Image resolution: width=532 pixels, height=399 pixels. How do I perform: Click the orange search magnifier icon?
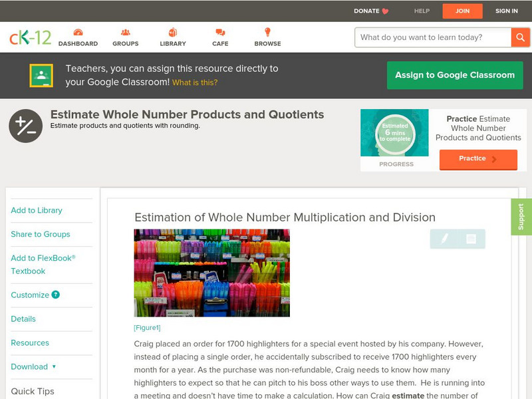pos(520,37)
